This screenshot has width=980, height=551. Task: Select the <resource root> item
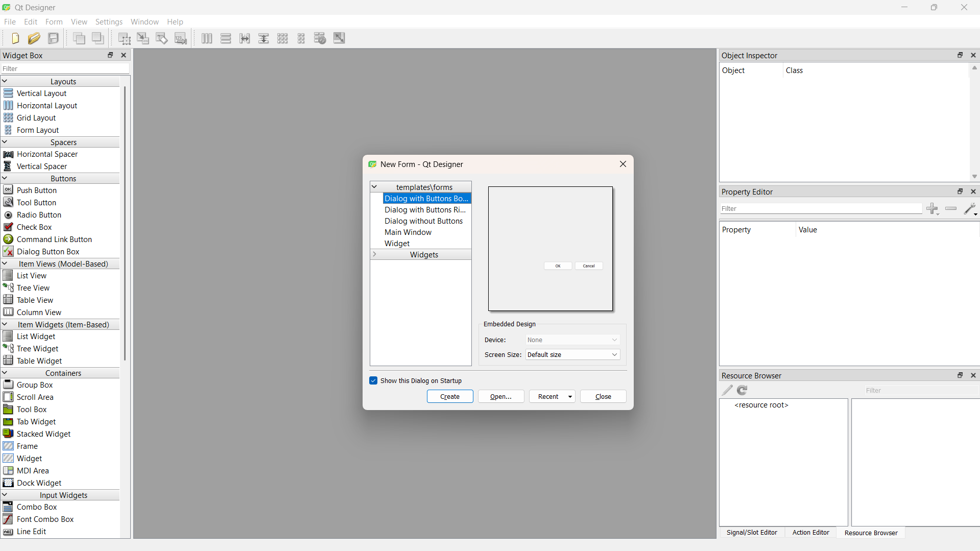[761, 405]
